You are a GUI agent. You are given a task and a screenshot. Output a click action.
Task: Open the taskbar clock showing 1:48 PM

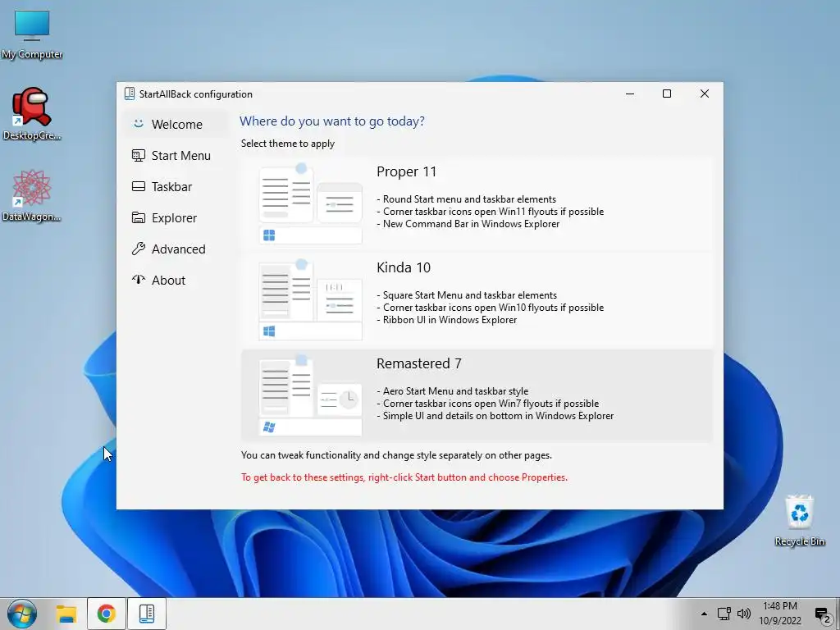pos(780,614)
